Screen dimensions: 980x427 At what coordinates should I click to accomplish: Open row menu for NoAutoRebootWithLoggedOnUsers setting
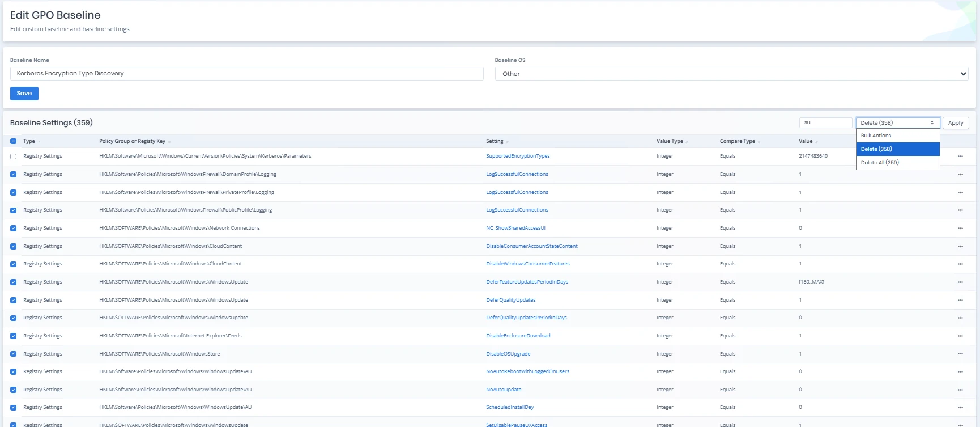pos(960,371)
